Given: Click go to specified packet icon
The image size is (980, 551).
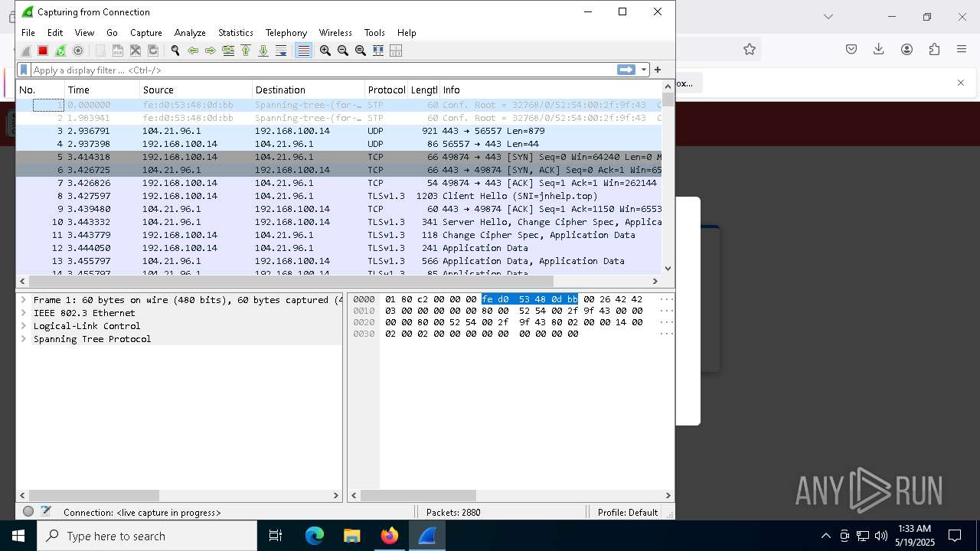Looking at the screenshot, I should (228, 51).
